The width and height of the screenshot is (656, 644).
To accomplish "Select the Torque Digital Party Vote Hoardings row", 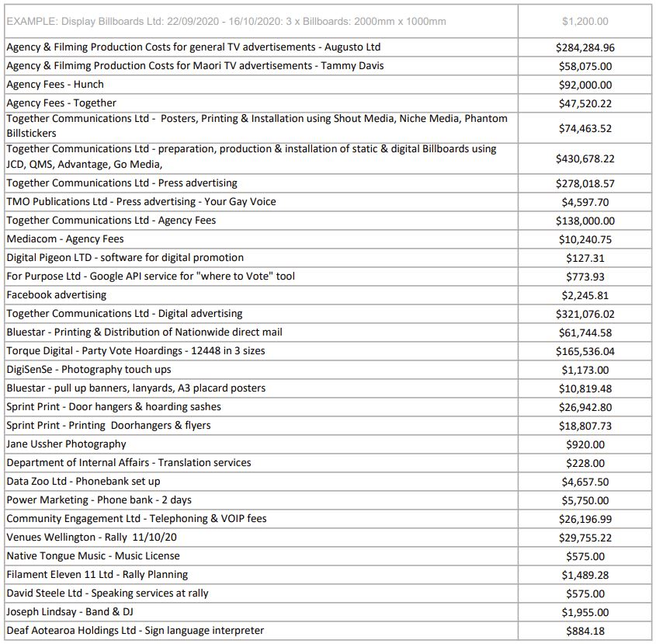I will [x=136, y=350].
